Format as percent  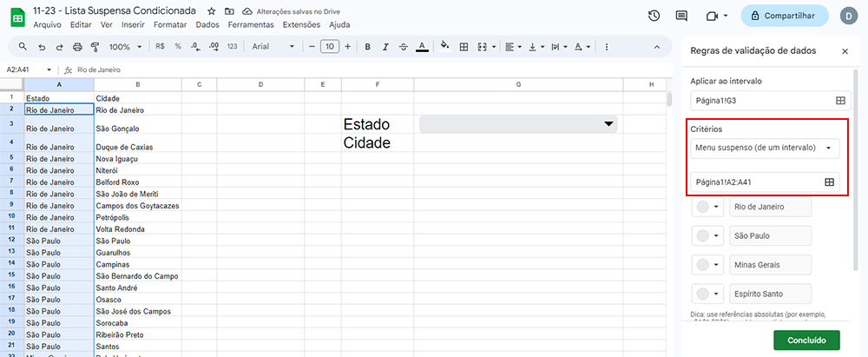(178, 47)
